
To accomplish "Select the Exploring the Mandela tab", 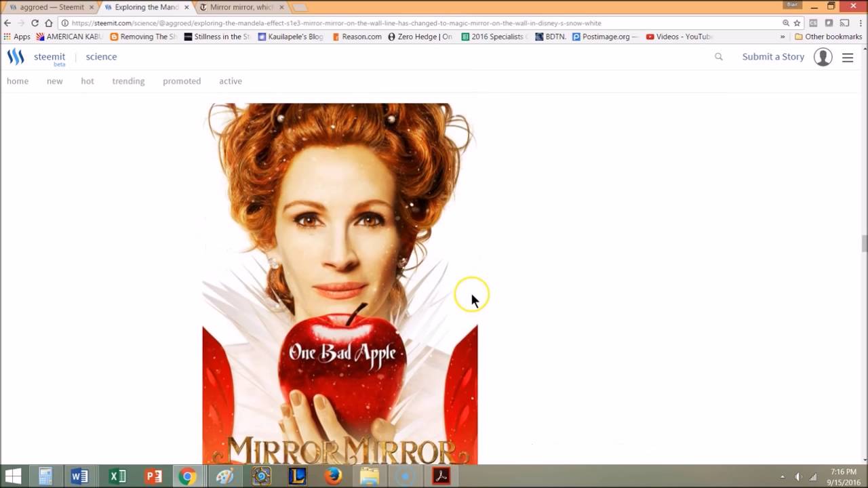I will click(146, 7).
